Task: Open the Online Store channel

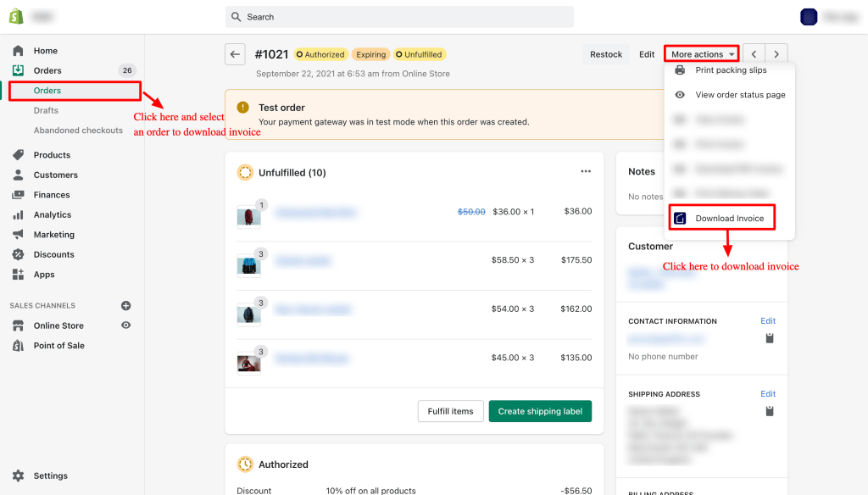Action: point(58,325)
